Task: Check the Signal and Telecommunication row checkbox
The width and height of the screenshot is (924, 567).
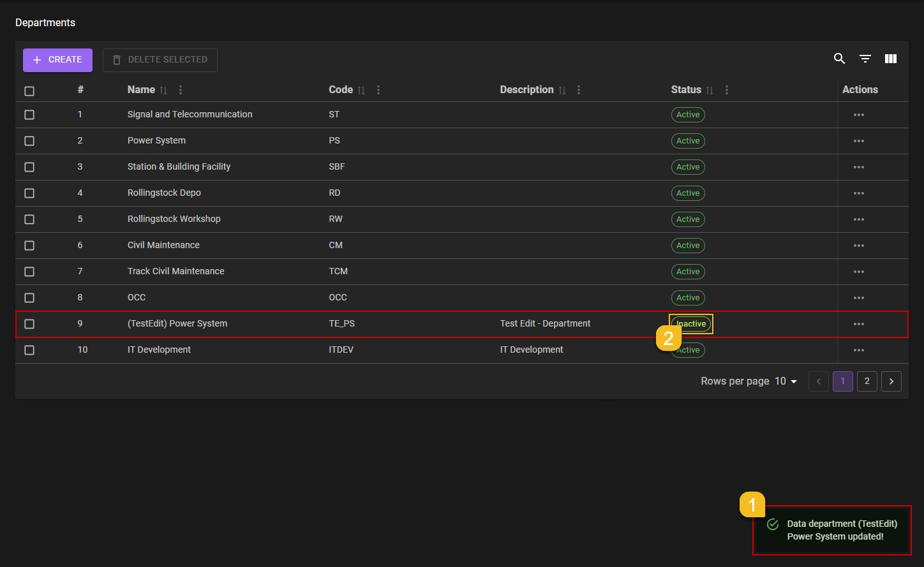Action: point(29,115)
